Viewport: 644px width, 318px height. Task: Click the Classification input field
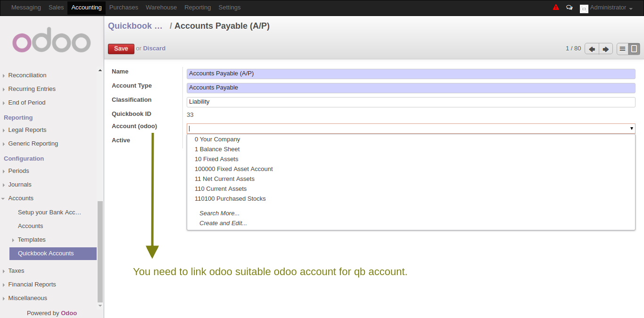[x=411, y=102]
